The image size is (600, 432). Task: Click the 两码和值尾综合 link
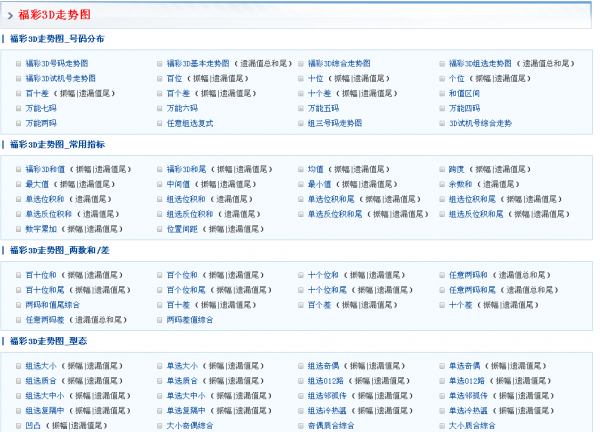(53, 305)
